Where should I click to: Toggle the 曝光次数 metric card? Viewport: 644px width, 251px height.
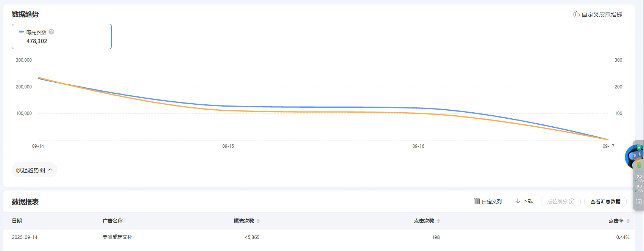pos(62,37)
